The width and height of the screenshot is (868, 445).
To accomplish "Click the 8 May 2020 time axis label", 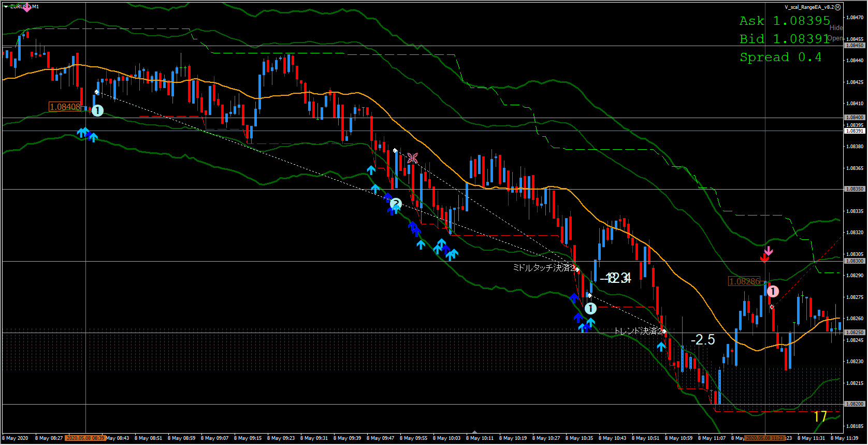I will point(16,438).
